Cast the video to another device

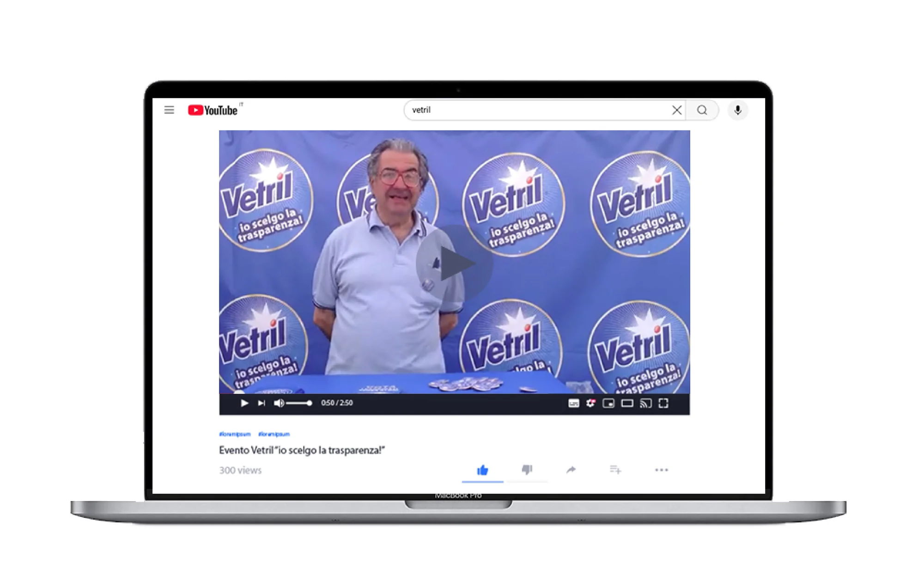[x=645, y=403]
